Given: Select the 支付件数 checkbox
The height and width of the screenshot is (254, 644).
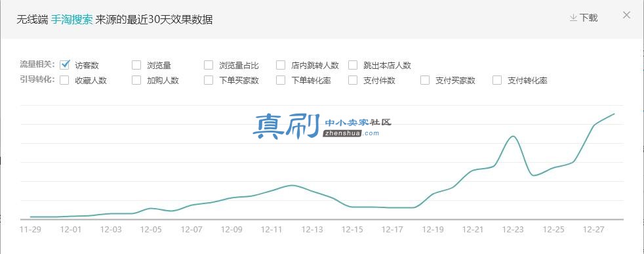Looking at the screenshot, I should (x=353, y=80).
